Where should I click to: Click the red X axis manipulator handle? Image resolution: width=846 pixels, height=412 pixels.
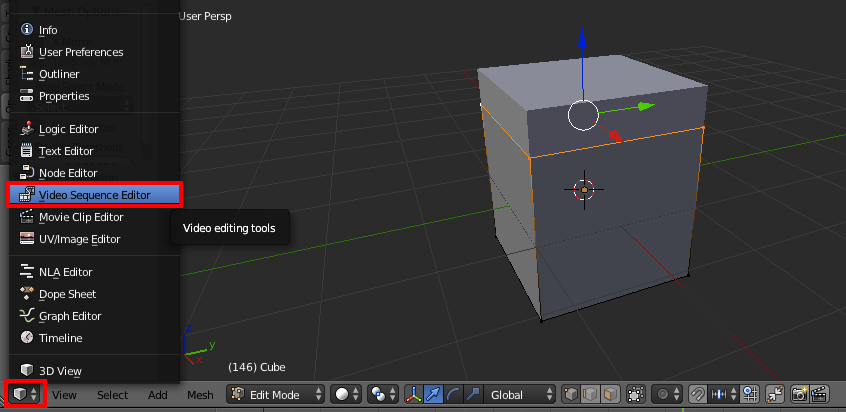pyautogui.click(x=615, y=136)
